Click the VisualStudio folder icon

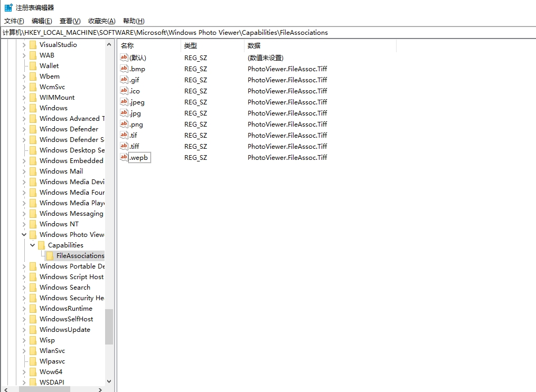click(33, 45)
